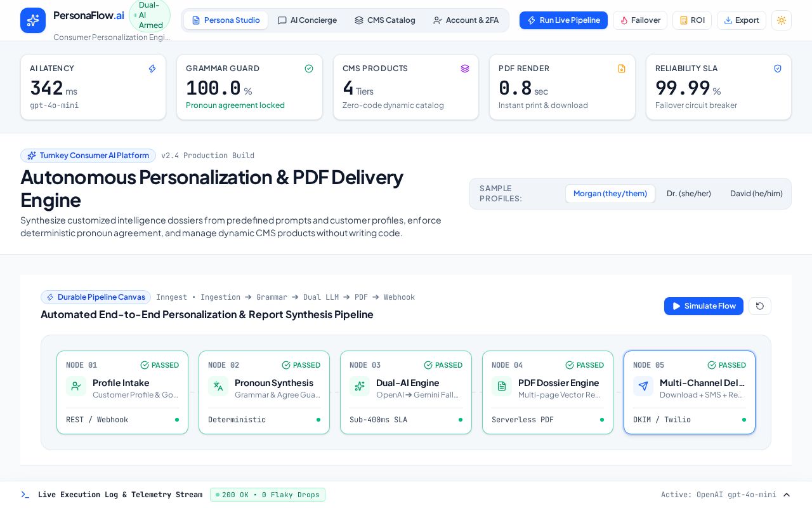Screen dimensions: 812x508
Task: Select the Morgan (they/them) sample profile
Action: pos(610,194)
